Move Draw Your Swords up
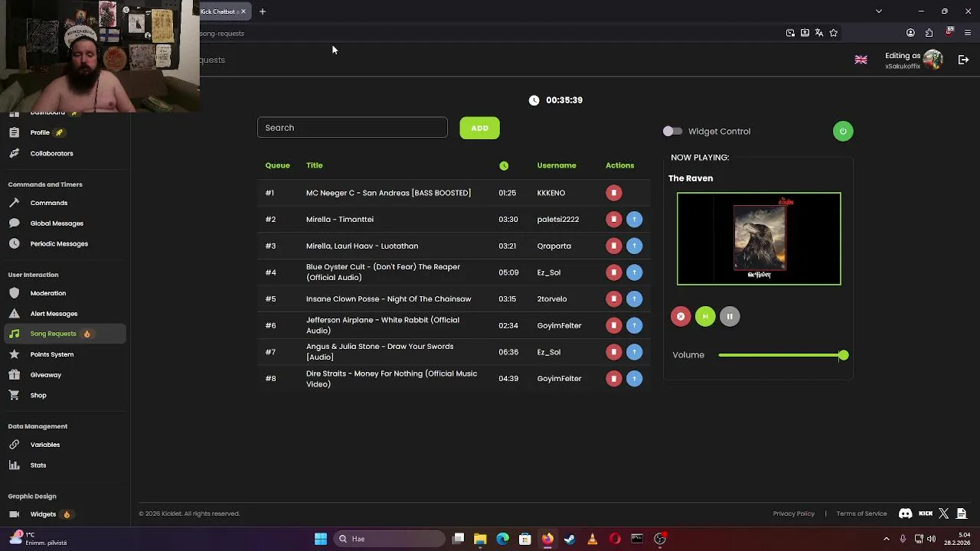The height and width of the screenshot is (551, 980). point(634,352)
